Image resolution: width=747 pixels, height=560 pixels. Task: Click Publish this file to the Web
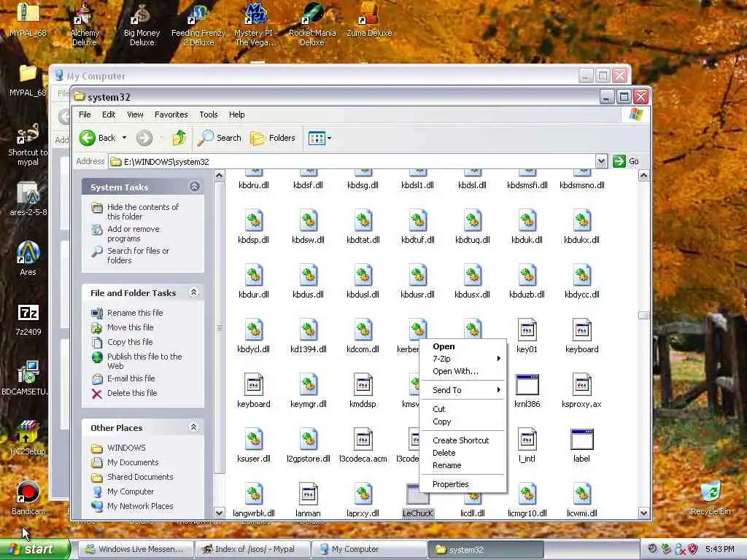pyautogui.click(x=144, y=362)
